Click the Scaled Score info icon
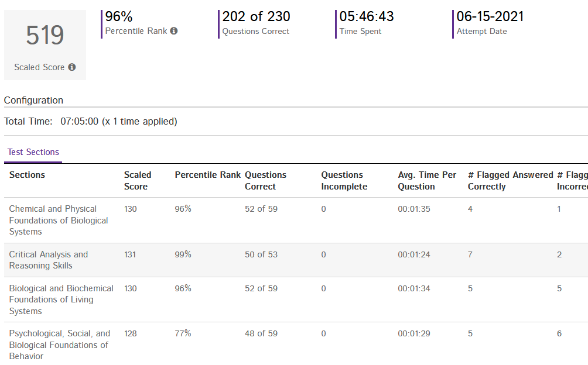 72,67
